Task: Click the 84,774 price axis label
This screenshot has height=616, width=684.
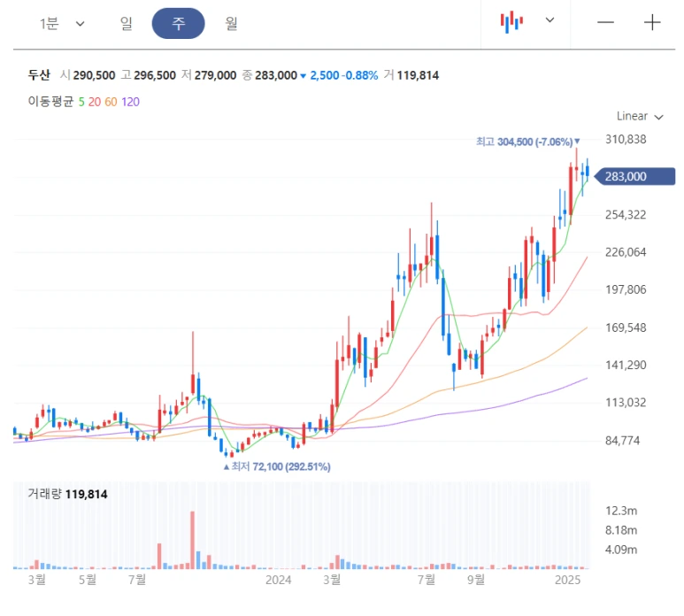Action: pyautogui.click(x=622, y=441)
